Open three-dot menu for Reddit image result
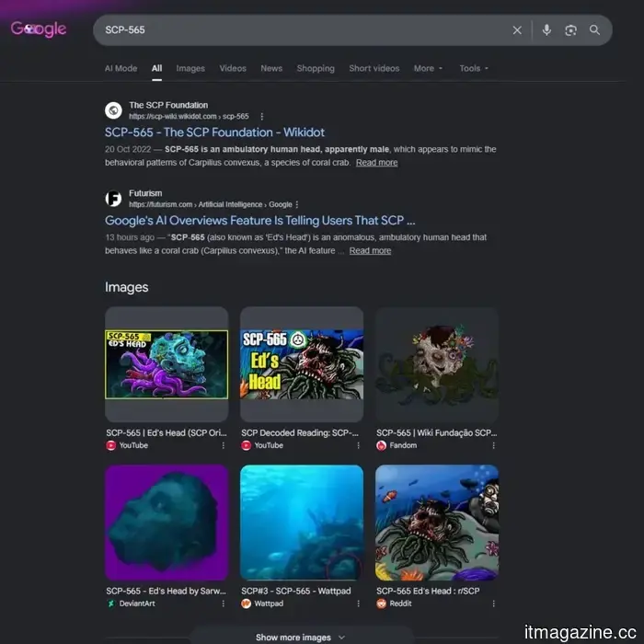 point(493,604)
